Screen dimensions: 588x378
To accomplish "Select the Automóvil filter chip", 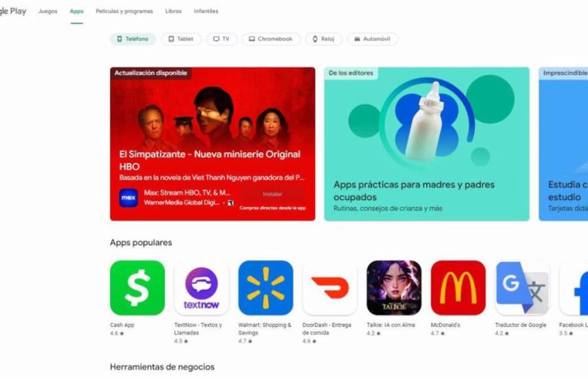I will point(372,39).
